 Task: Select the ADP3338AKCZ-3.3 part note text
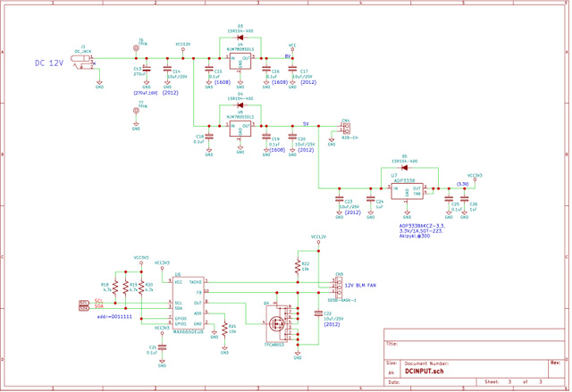click(427, 227)
